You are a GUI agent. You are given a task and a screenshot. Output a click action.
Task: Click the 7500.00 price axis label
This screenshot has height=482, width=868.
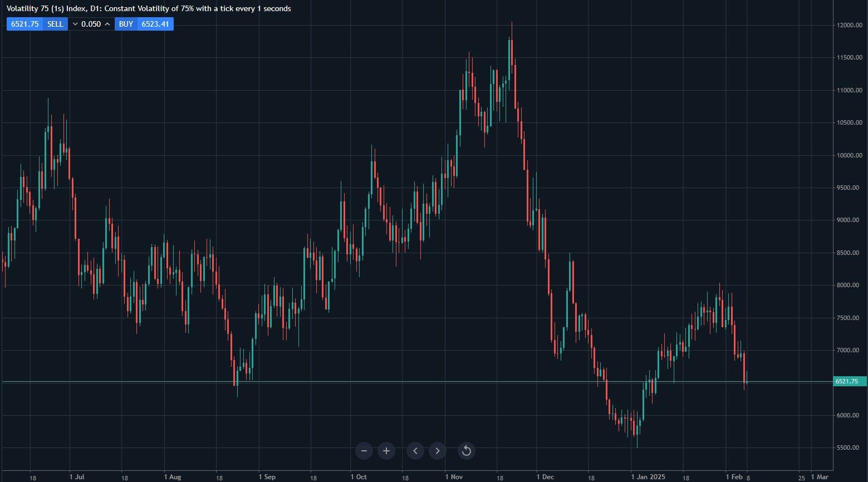click(849, 318)
